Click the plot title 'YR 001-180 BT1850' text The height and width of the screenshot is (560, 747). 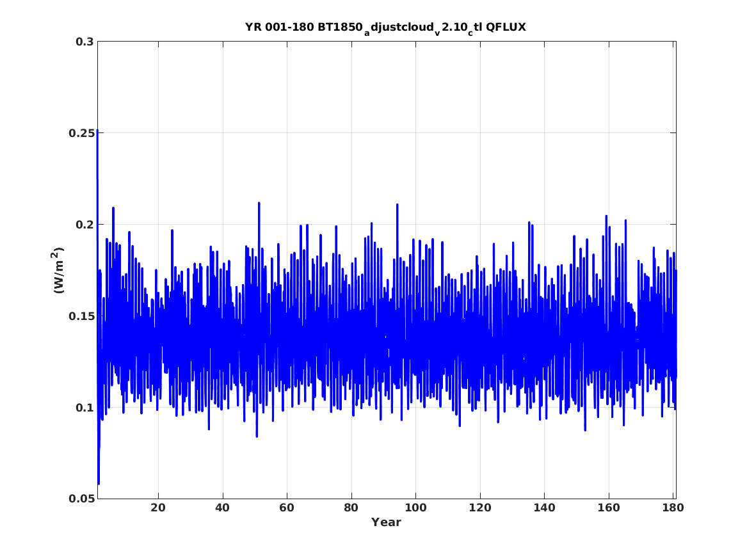pos(304,27)
